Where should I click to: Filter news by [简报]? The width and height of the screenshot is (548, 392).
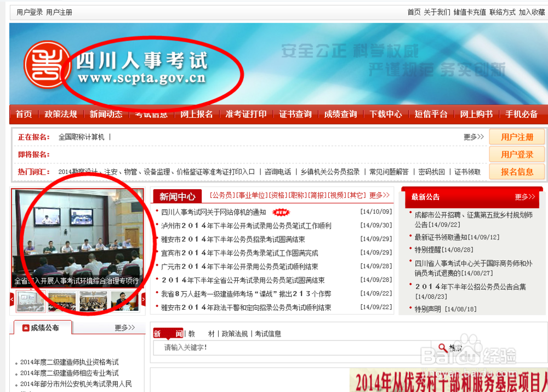click(x=317, y=195)
